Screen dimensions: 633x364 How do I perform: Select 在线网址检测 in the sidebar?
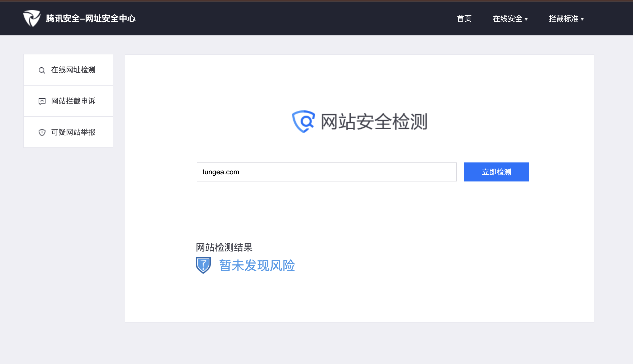point(73,70)
